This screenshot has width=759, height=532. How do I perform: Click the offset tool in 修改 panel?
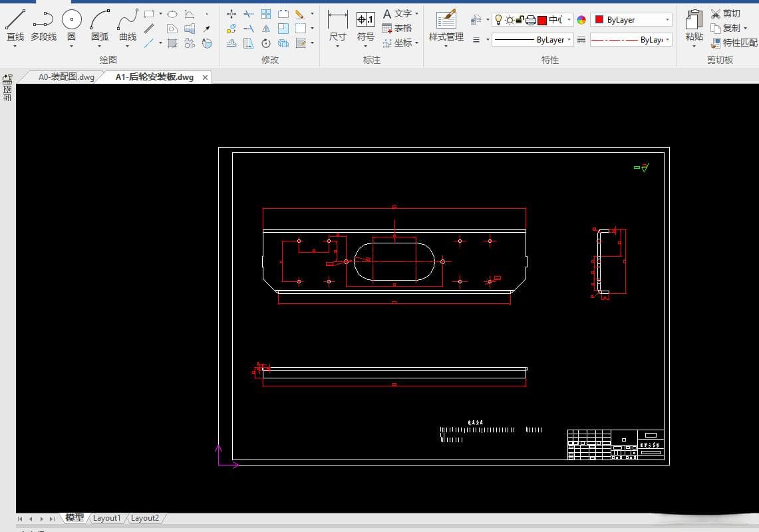[231, 43]
